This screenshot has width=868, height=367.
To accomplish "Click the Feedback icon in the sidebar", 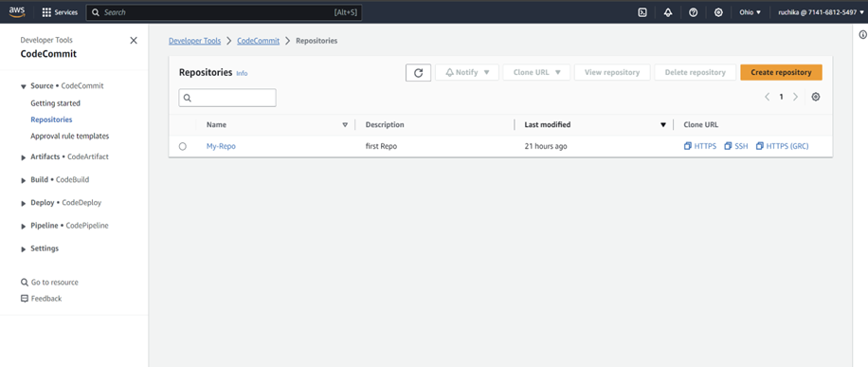I will [25, 299].
